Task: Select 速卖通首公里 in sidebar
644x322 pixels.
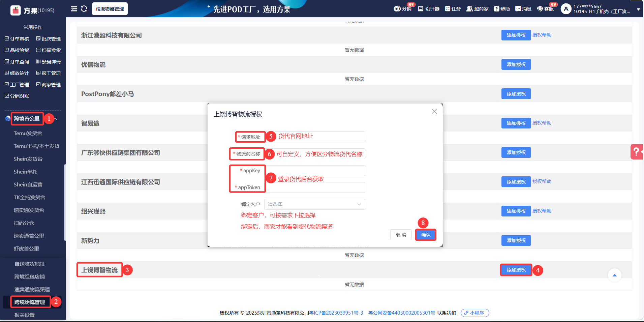Action: point(29,236)
